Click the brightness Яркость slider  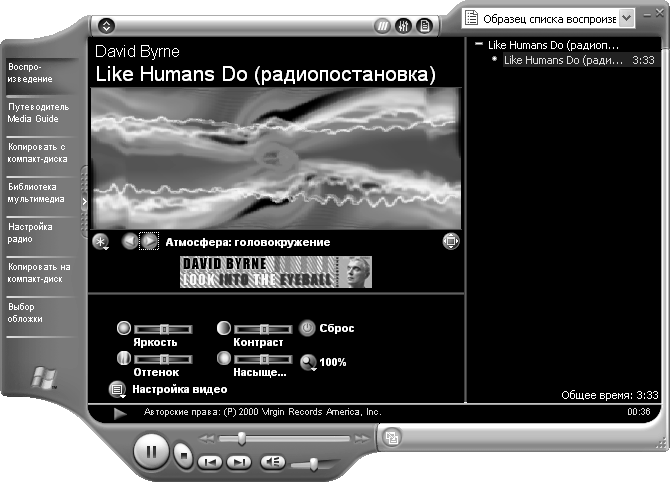(163, 329)
